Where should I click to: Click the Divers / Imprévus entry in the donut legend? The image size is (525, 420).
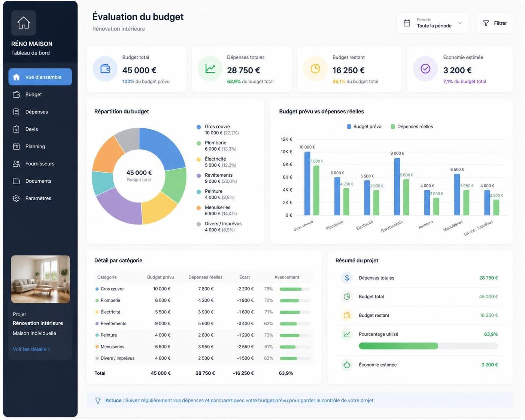219,226
